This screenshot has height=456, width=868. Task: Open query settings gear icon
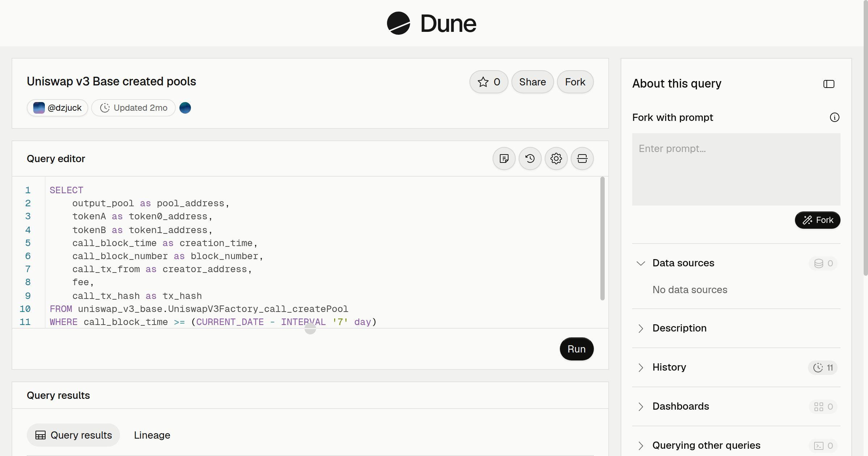point(556,159)
